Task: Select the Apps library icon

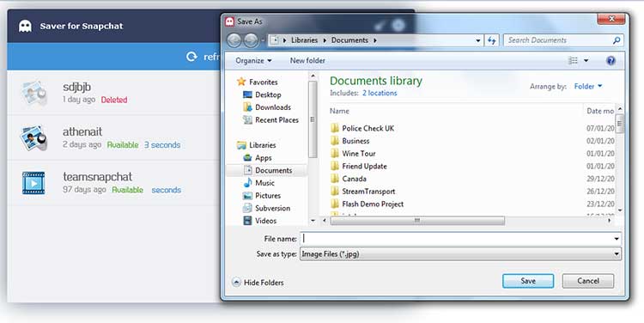Action: [x=247, y=158]
